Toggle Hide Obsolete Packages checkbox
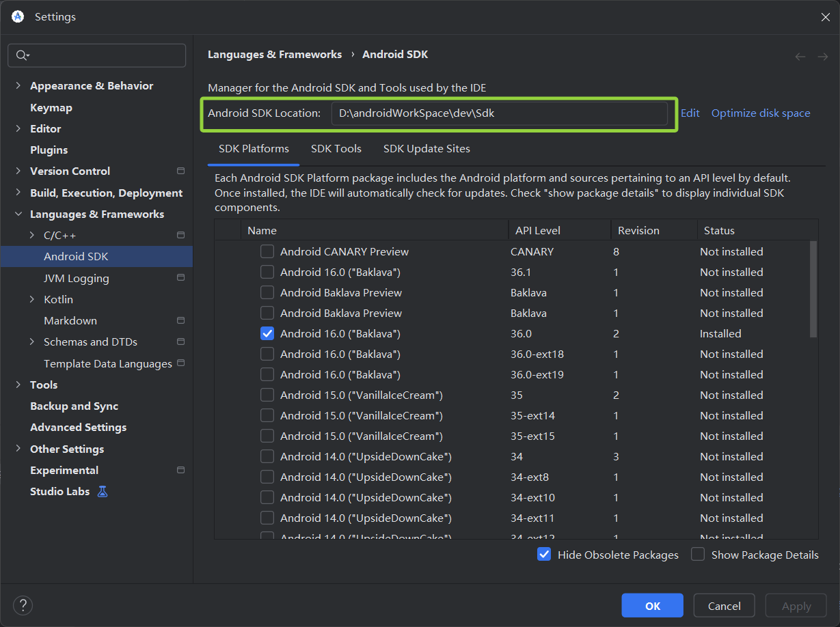 tap(544, 555)
